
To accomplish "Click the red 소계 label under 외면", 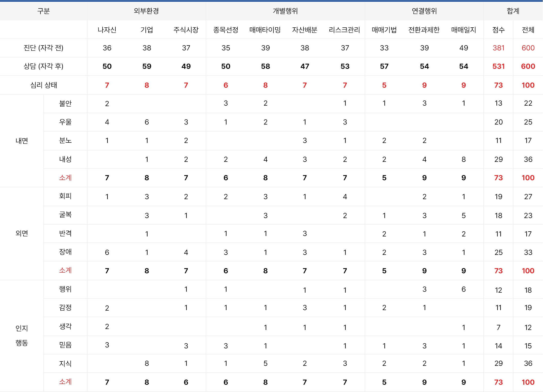I will point(65,270).
